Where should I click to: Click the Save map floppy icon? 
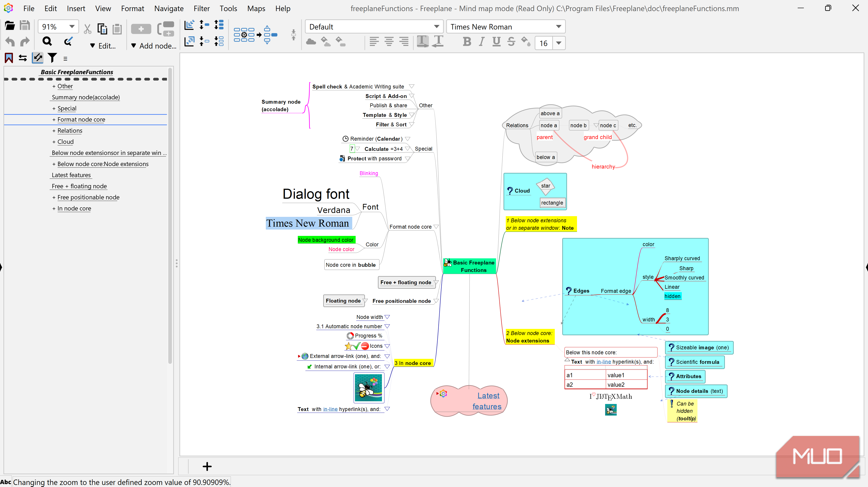[25, 26]
